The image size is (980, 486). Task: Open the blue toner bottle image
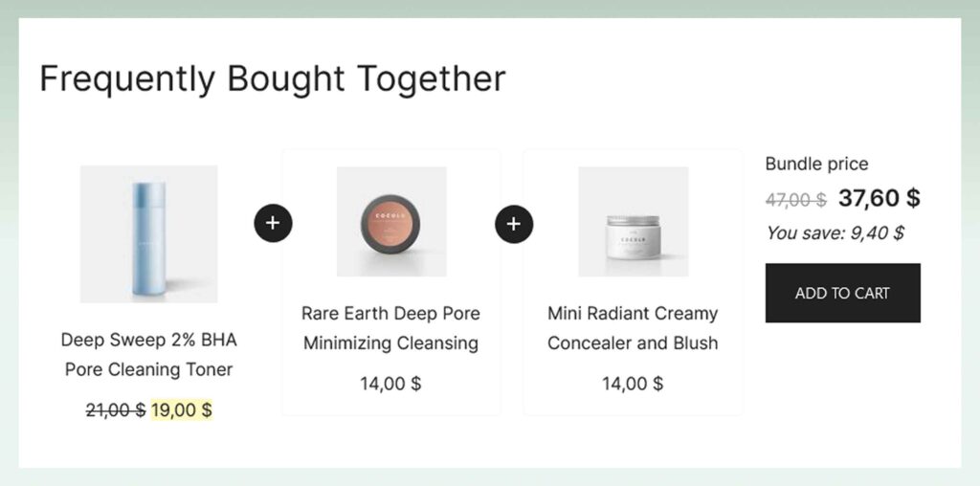click(x=148, y=234)
